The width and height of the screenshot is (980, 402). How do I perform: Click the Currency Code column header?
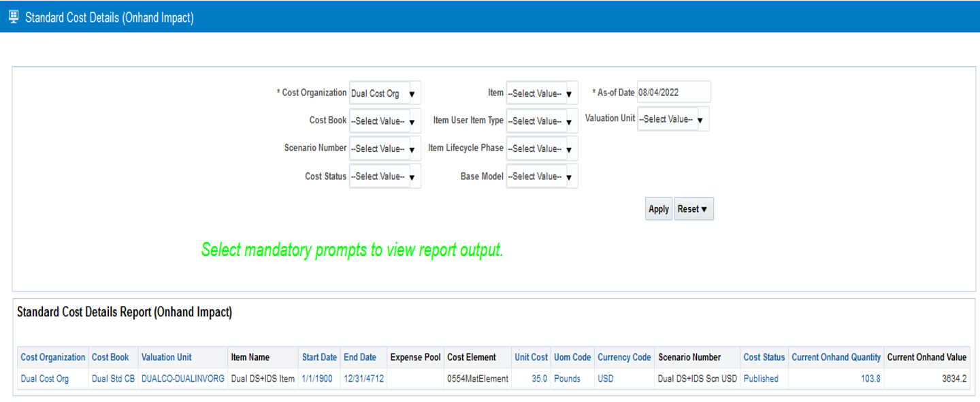point(624,357)
